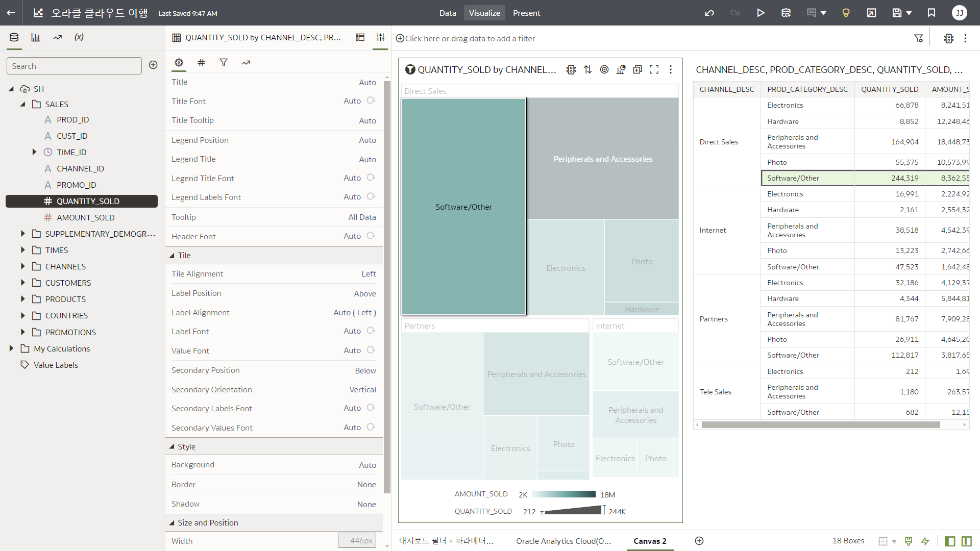
Task: Click the Undo arrow icon
Action: click(x=709, y=13)
